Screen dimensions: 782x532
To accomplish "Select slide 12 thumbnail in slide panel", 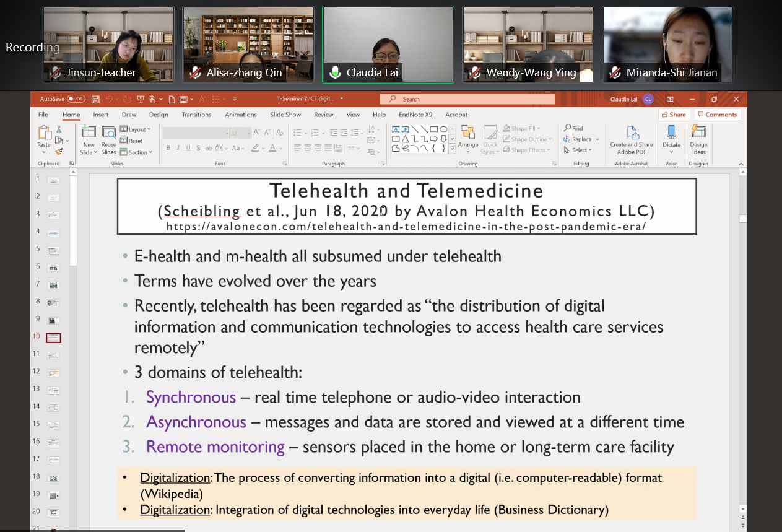I will [53, 373].
